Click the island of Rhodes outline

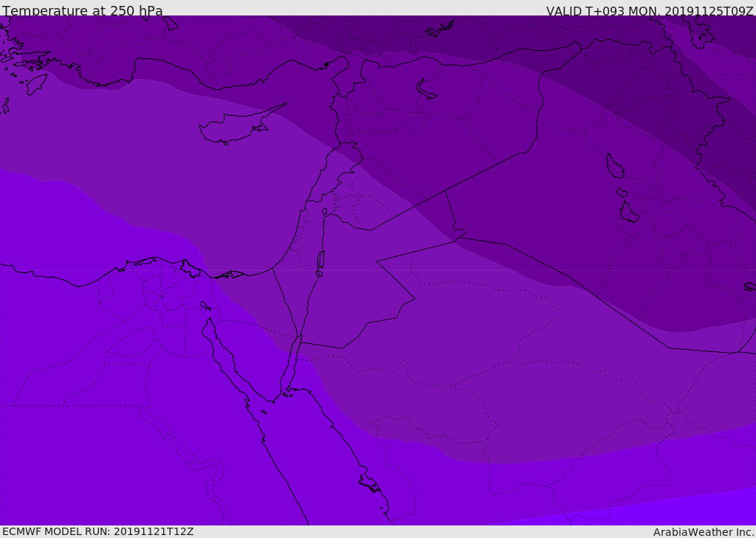click(x=35, y=83)
